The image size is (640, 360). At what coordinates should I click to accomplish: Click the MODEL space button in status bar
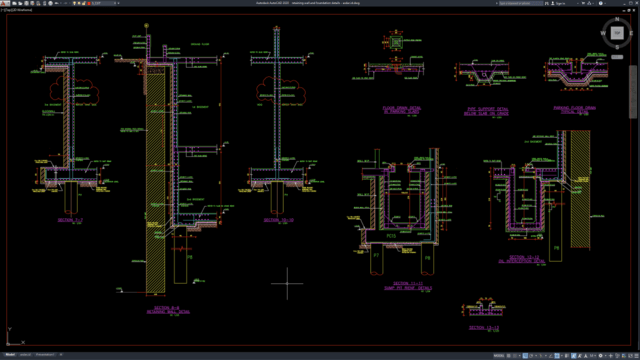499,356
